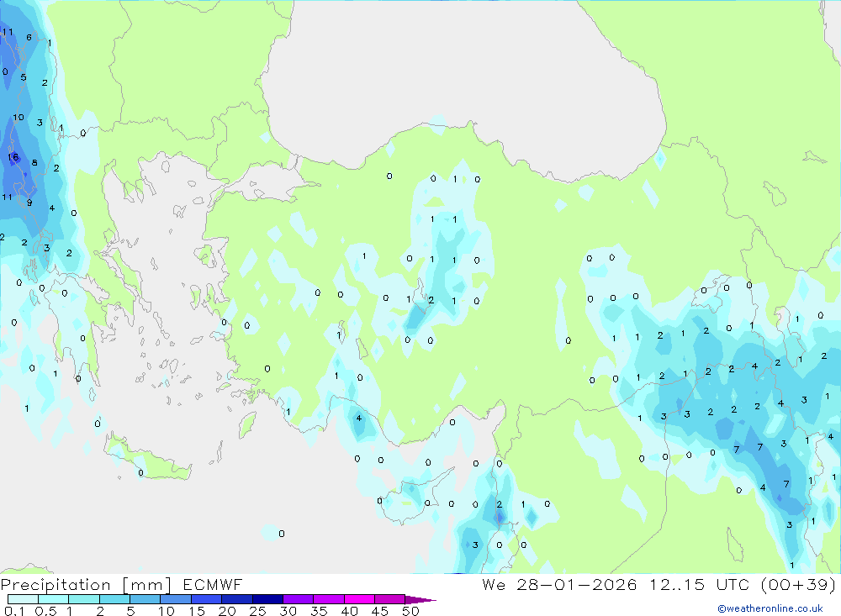Screen dimensions: 841x616
Task: Pick the 5–10 mm blue legend swatch
Action: (145, 599)
